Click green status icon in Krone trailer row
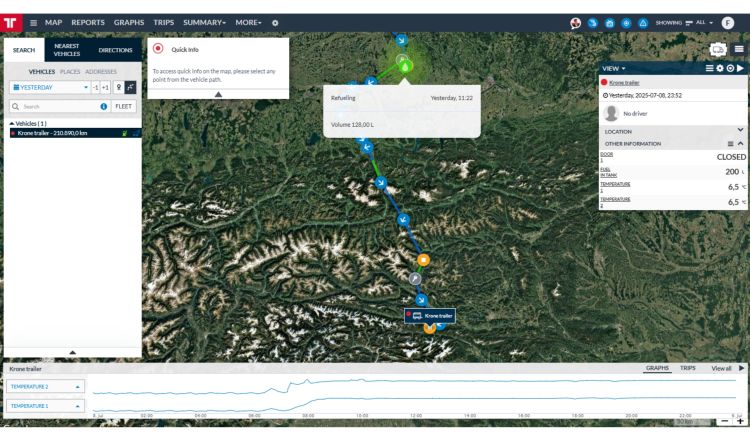Screen dimensions: 750x441 (x=124, y=133)
